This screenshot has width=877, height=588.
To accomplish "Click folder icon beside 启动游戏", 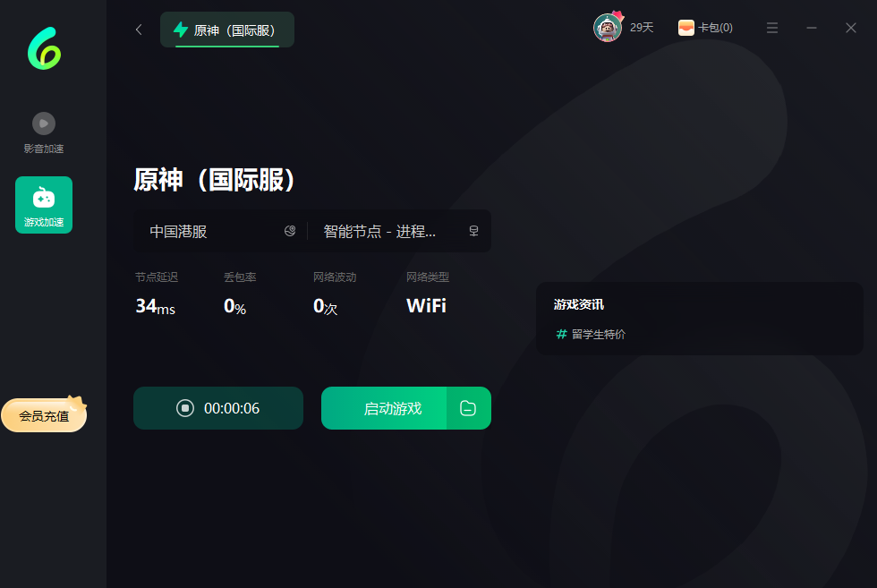I will tap(468, 408).
